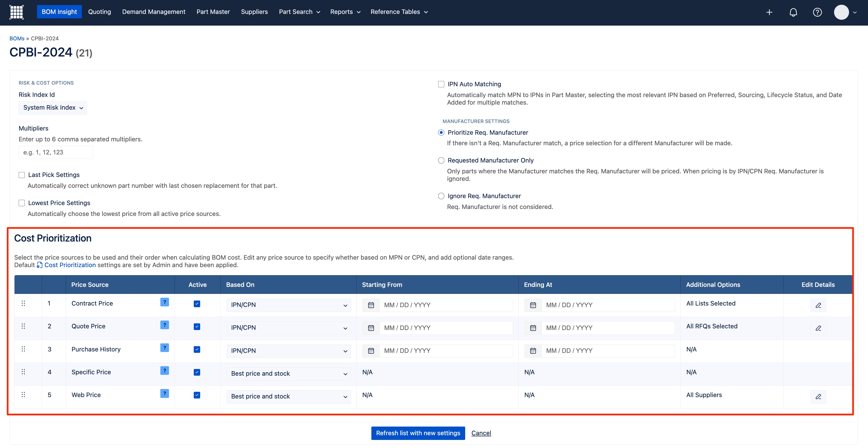This screenshot has width=868, height=448.
Task: Click the plus add icon in header
Action: tap(769, 13)
